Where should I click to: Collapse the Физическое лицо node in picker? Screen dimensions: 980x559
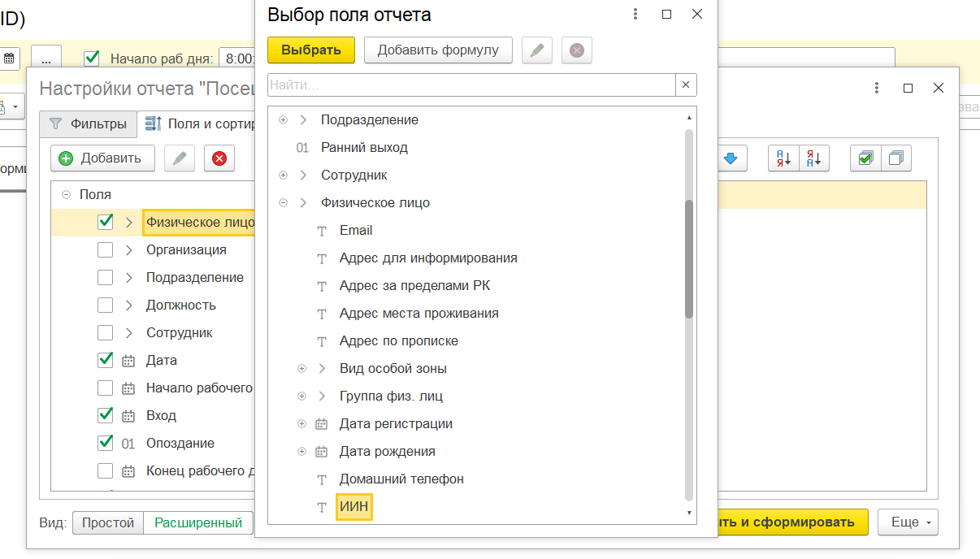point(284,203)
